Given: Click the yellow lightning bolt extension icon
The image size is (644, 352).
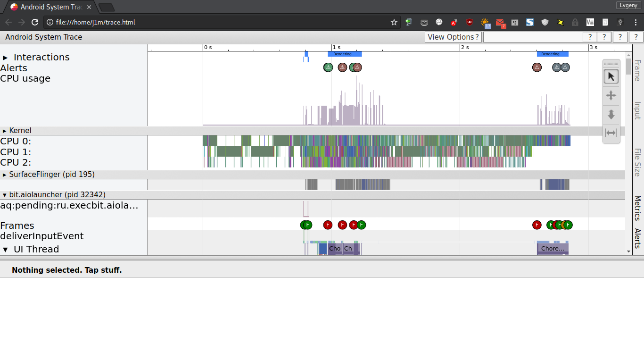Looking at the screenshot, I should click(560, 22).
